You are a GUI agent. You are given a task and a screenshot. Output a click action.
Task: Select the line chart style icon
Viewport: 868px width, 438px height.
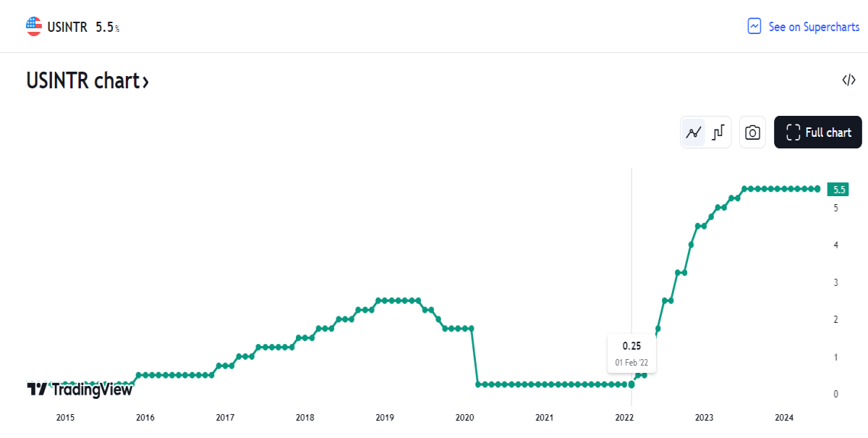[694, 132]
